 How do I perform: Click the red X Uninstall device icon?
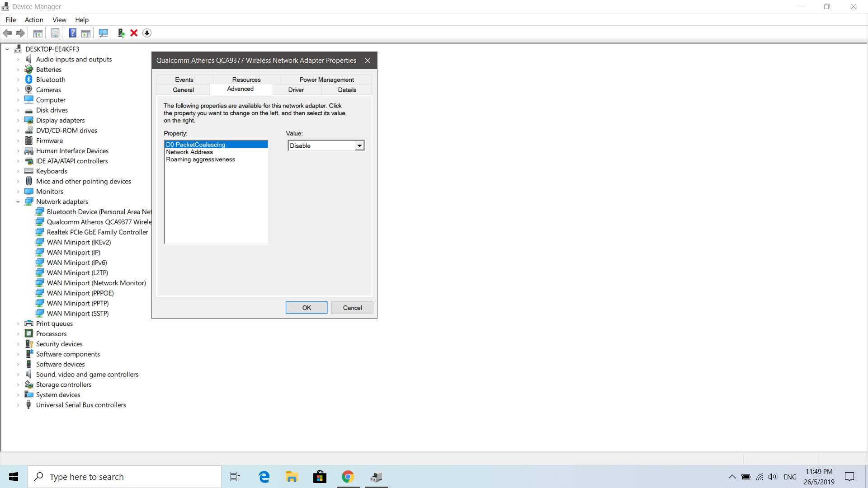click(134, 33)
